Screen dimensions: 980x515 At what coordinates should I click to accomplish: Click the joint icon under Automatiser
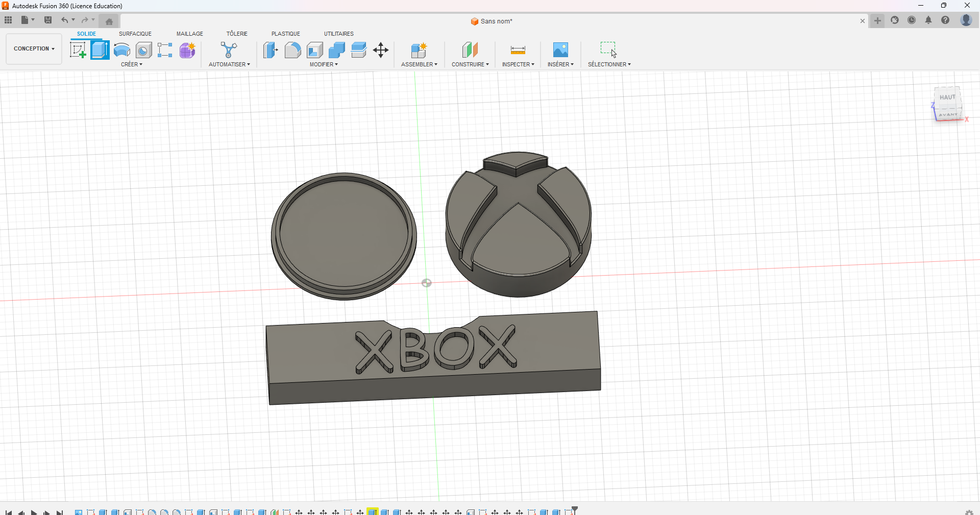point(229,50)
